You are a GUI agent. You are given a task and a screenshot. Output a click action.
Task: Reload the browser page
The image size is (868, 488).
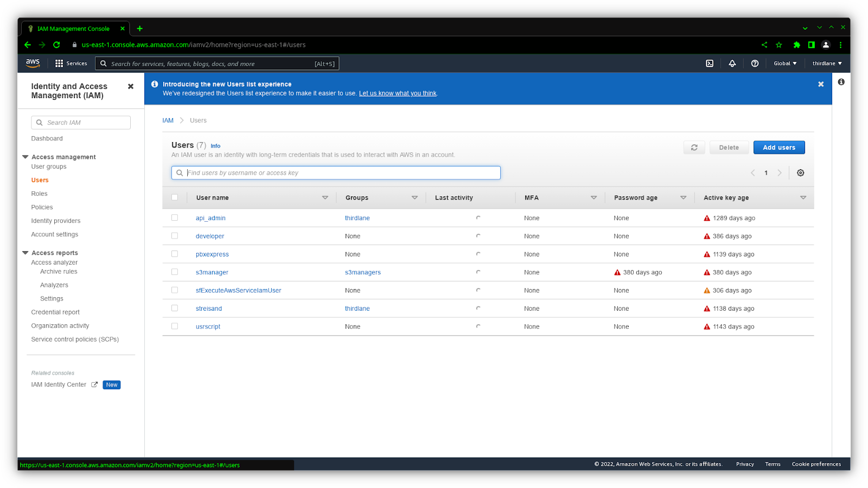pos(56,45)
